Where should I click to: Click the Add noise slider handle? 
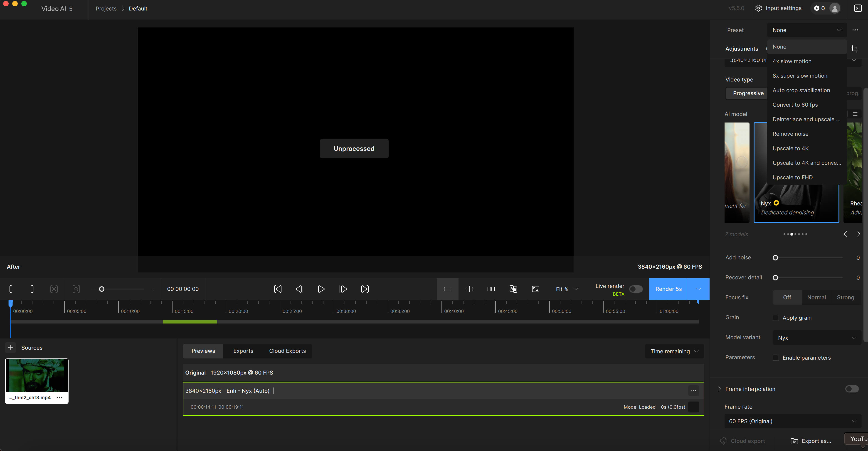click(775, 258)
